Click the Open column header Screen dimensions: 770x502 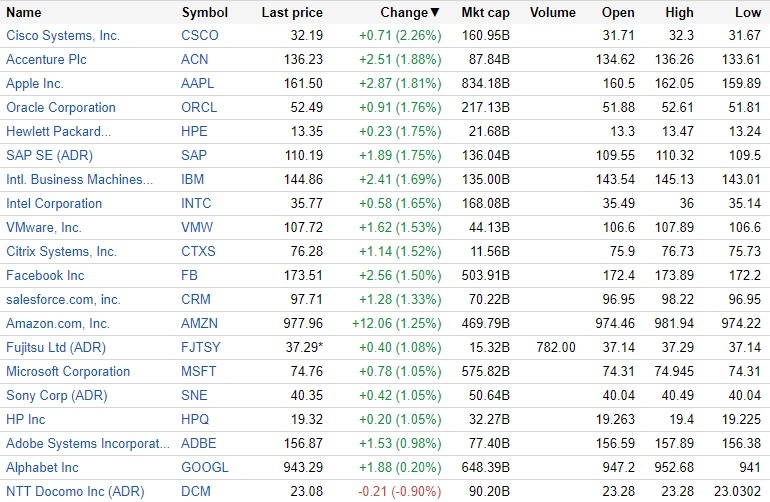tap(618, 13)
